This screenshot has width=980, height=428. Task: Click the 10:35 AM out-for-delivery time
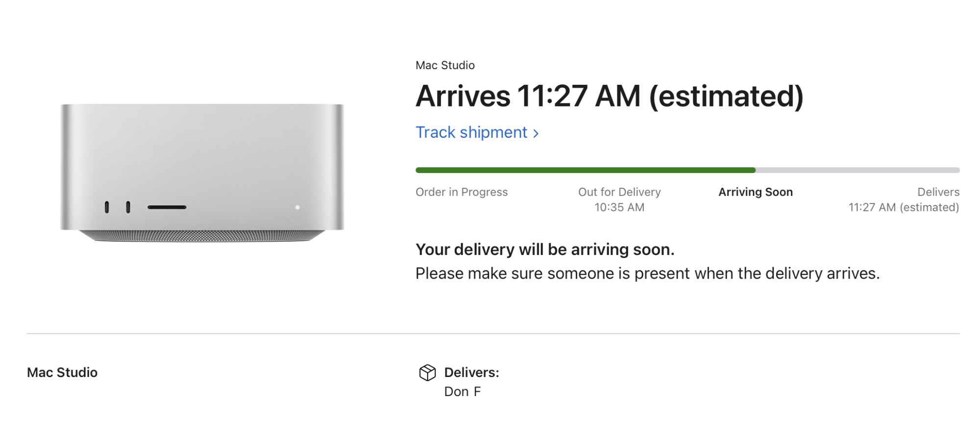pyautogui.click(x=619, y=207)
